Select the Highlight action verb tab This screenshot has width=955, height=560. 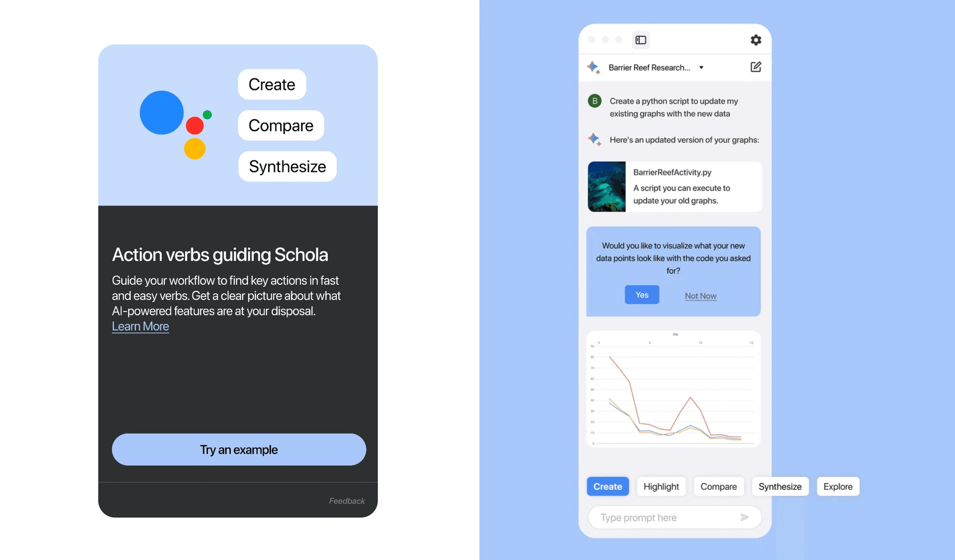661,486
